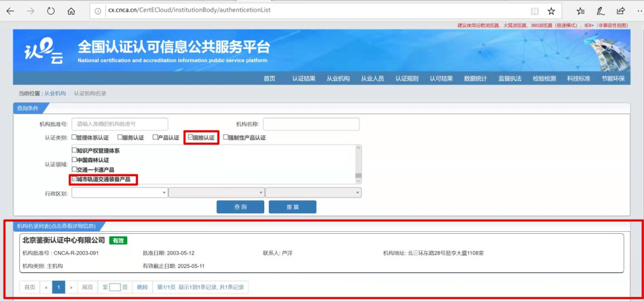
Task: Click the site info icon in address bar
Action: pyautogui.click(x=98, y=11)
